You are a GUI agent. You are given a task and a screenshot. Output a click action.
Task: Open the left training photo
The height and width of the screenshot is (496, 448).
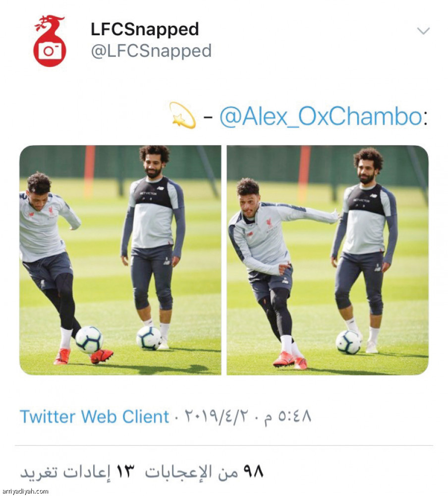[120, 260]
